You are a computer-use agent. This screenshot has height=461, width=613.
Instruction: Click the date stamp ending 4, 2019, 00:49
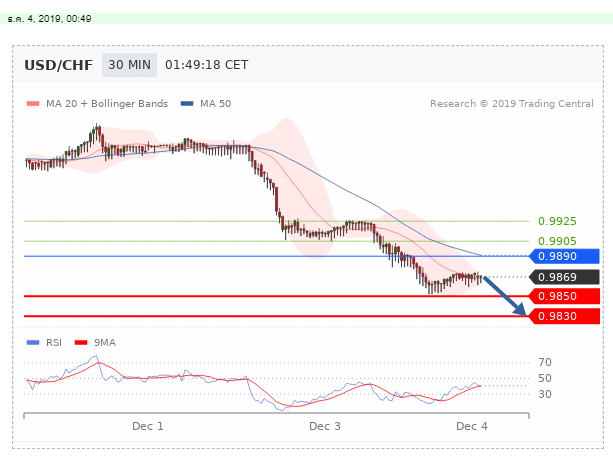point(49,19)
